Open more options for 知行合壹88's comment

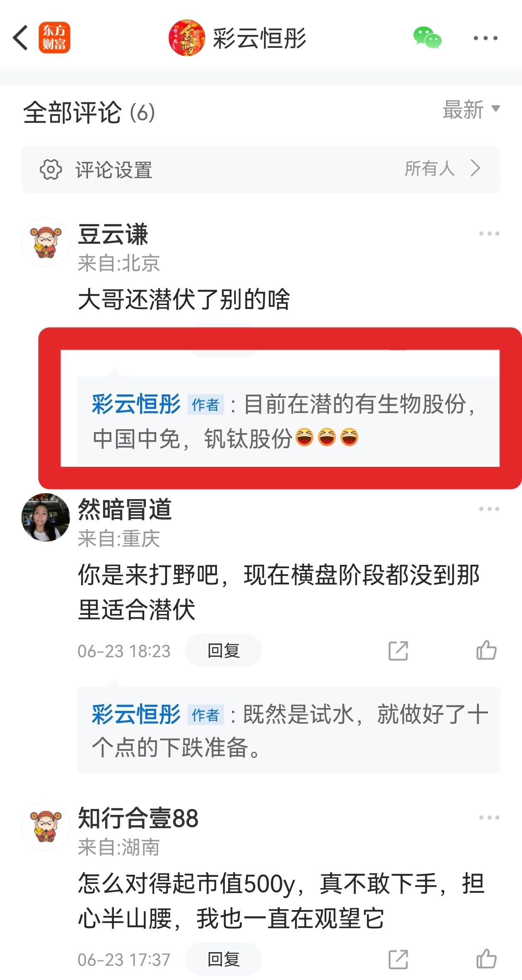coord(489,817)
